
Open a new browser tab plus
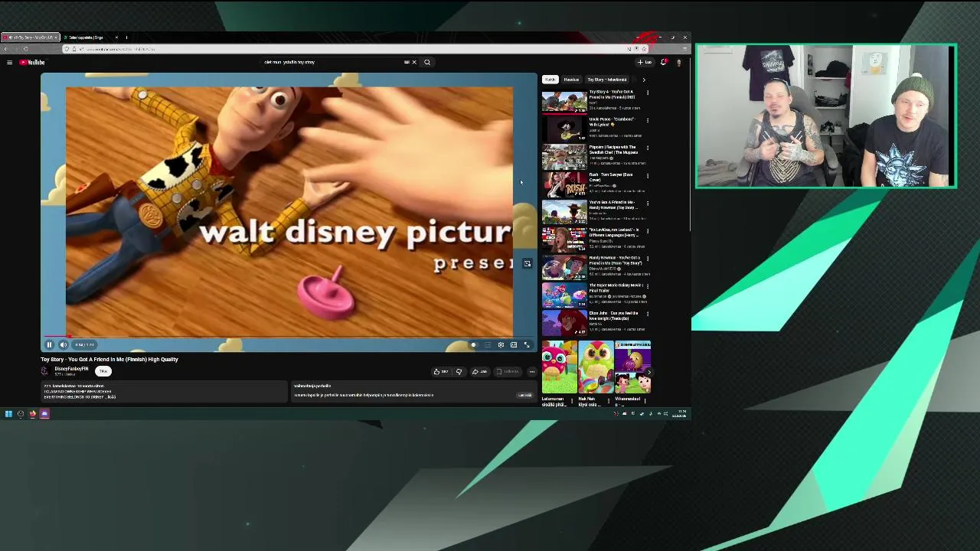coord(126,37)
